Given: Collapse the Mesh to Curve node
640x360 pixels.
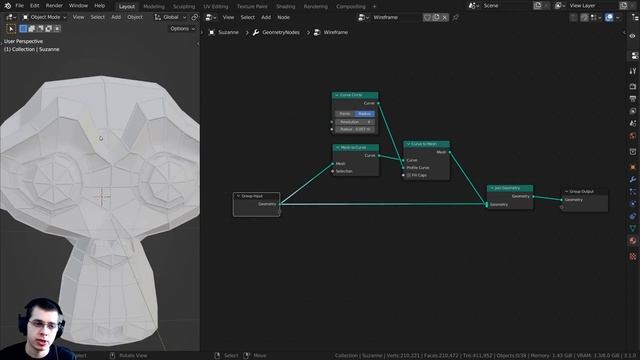Looking at the screenshot, I should click(x=338, y=147).
